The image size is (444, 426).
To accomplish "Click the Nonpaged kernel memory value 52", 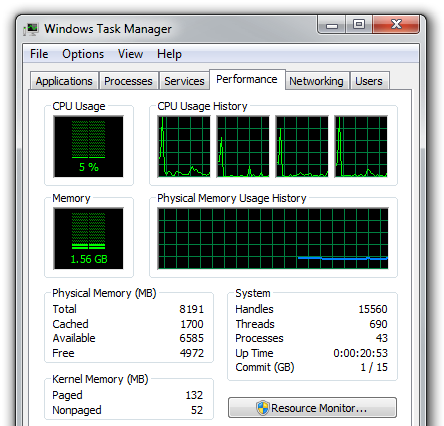I will pos(197,410).
